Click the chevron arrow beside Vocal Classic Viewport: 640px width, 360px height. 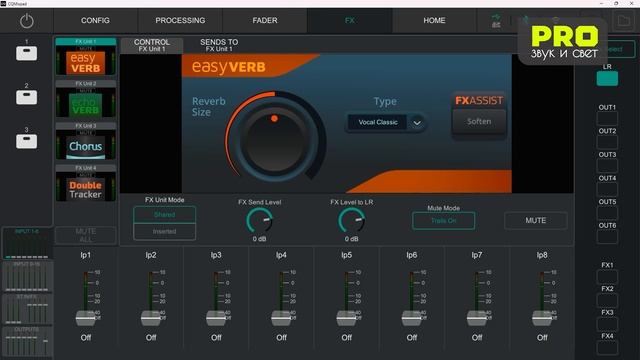tap(417, 122)
